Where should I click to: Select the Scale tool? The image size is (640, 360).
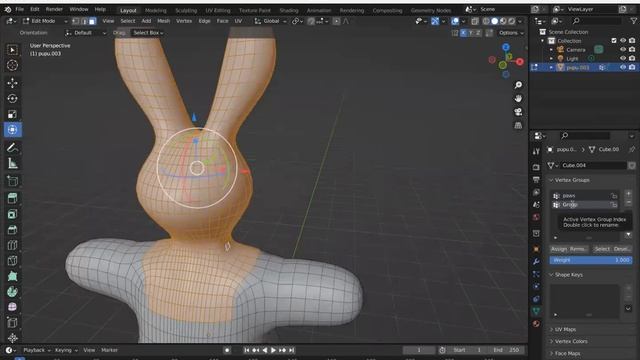click(12, 114)
